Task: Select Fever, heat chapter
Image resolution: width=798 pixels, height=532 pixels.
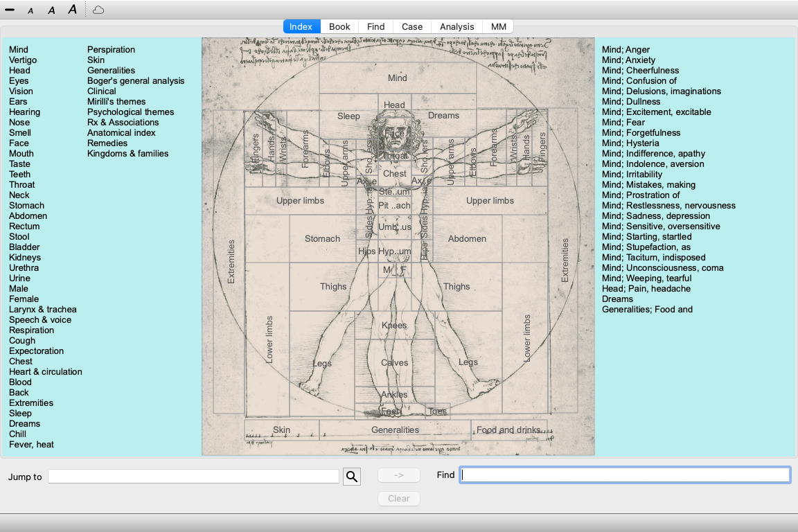Action: 31,445
